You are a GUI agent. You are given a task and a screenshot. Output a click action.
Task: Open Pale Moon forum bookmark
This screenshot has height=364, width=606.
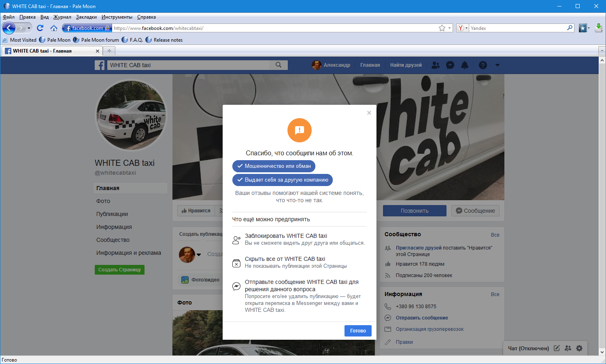click(96, 40)
